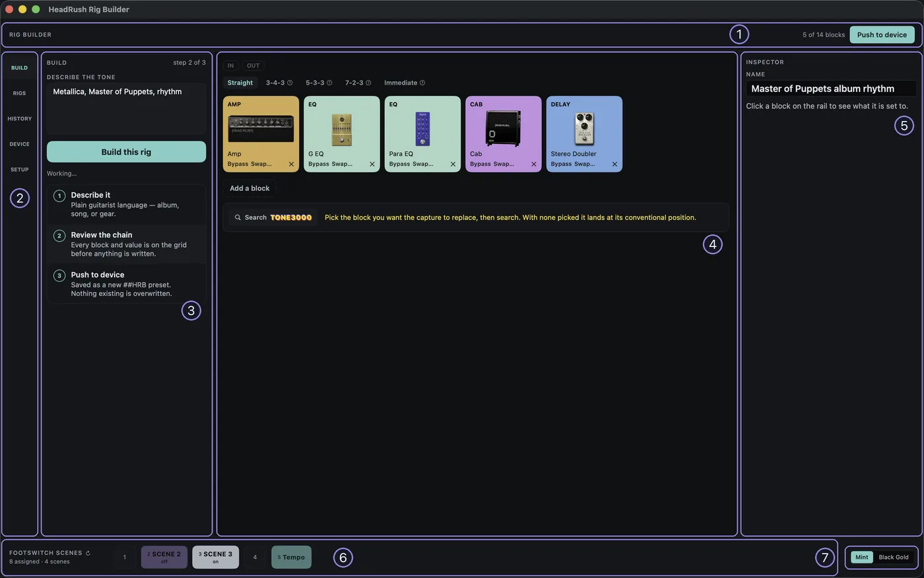Bypass the Para EQ block

coord(399,164)
